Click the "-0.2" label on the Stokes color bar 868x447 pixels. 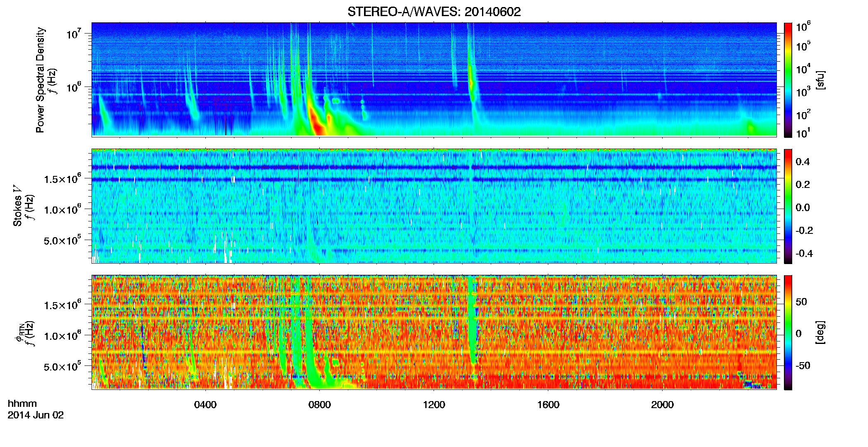804,231
